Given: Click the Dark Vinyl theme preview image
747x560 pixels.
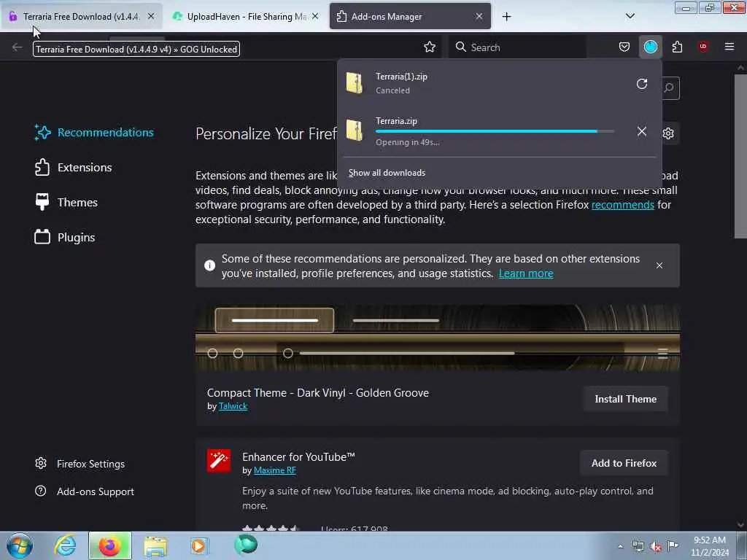Looking at the screenshot, I should click(438, 338).
